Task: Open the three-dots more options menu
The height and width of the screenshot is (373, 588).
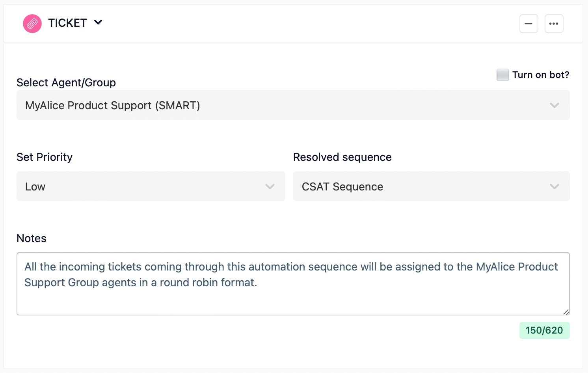Action: point(554,24)
